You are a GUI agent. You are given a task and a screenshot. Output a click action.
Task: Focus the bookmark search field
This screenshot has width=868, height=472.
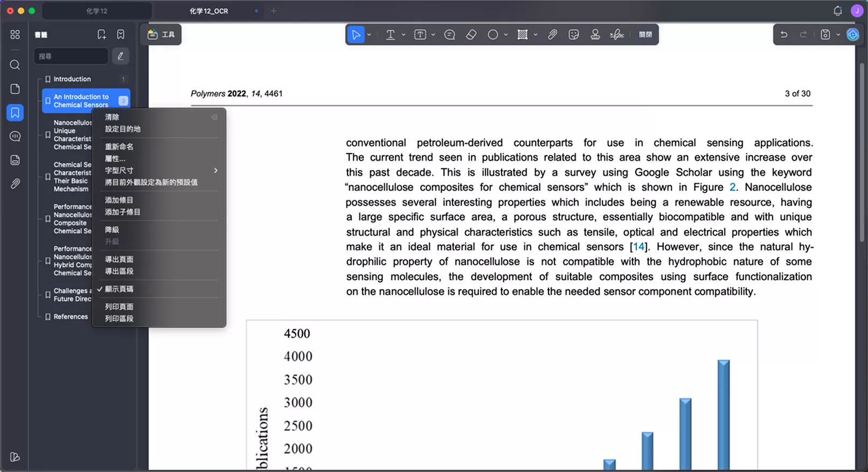tap(71, 56)
